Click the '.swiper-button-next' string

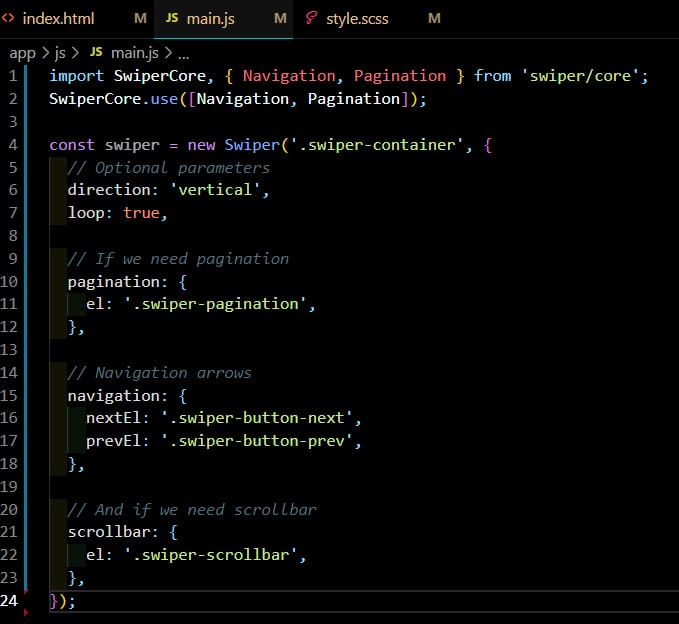pos(257,418)
